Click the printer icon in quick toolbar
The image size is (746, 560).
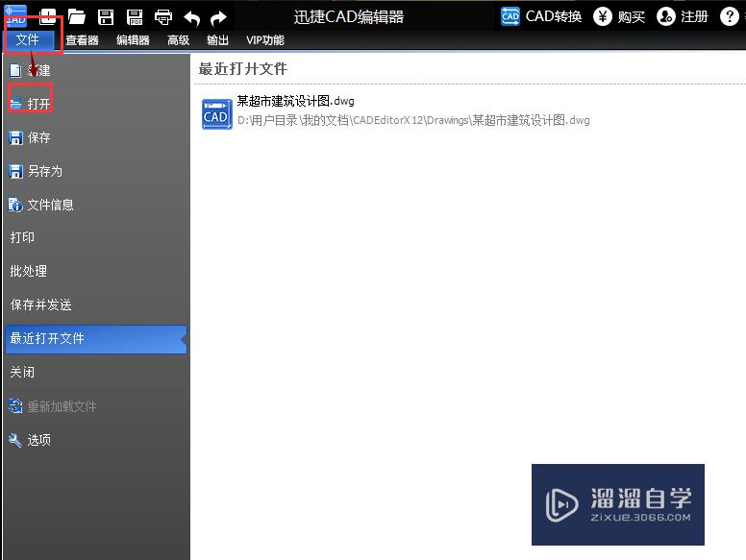pos(163,17)
